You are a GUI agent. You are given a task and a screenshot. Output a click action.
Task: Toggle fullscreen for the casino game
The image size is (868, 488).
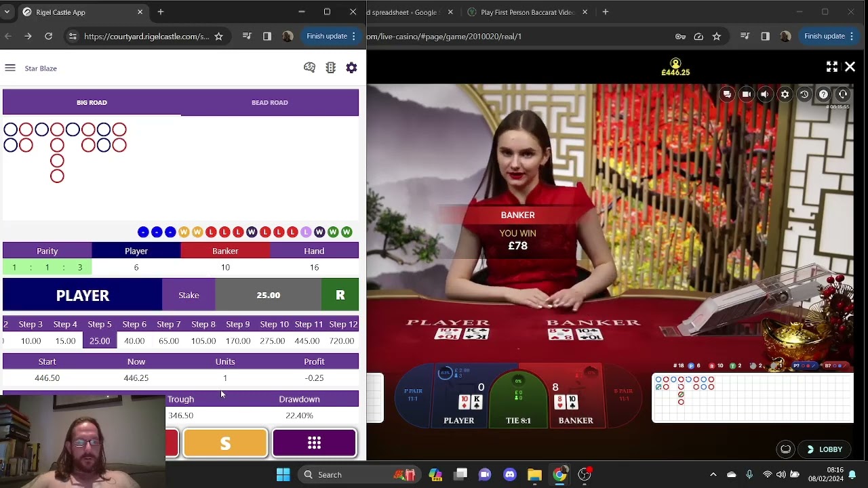point(831,66)
